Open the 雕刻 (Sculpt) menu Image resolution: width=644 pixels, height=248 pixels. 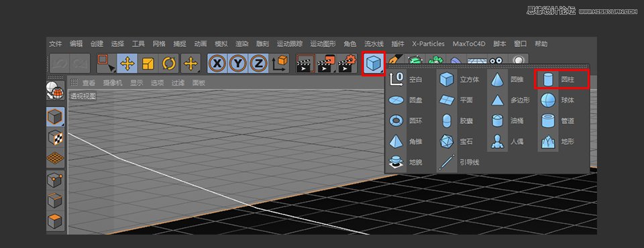pyautogui.click(x=262, y=44)
